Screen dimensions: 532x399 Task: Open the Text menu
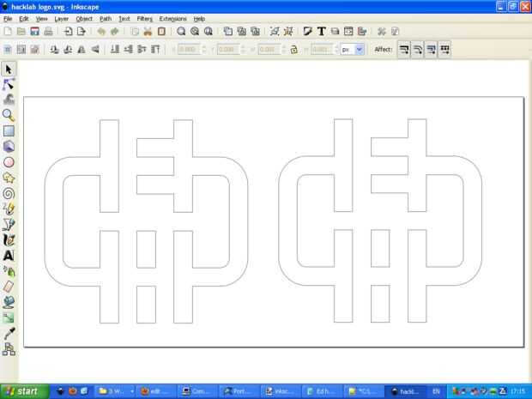tap(124, 19)
